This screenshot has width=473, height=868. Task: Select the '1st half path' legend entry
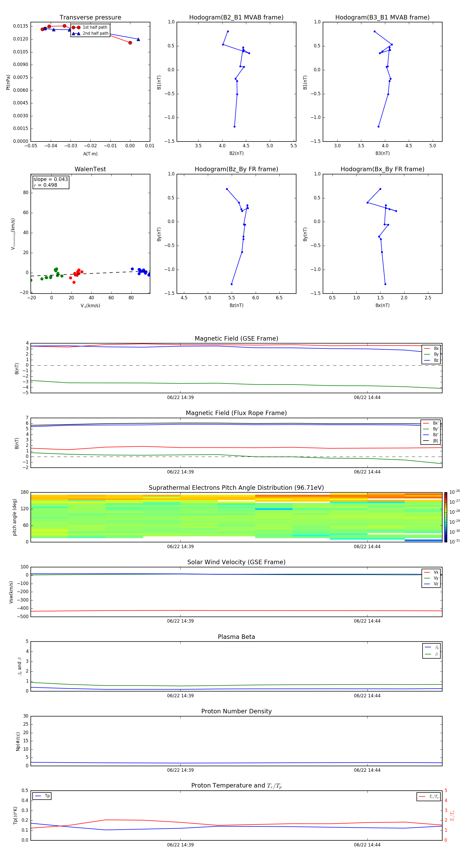click(90, 27)
